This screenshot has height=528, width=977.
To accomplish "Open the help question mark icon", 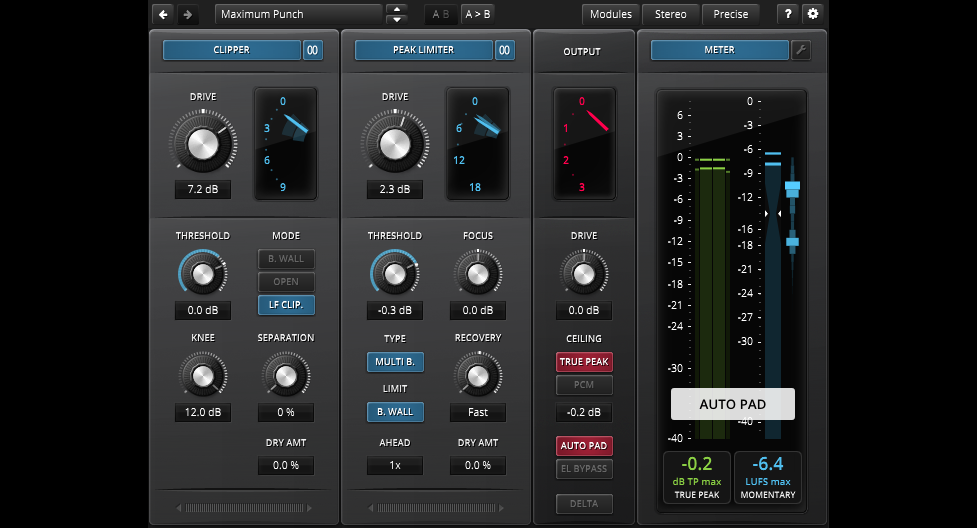I will [788, 14].
